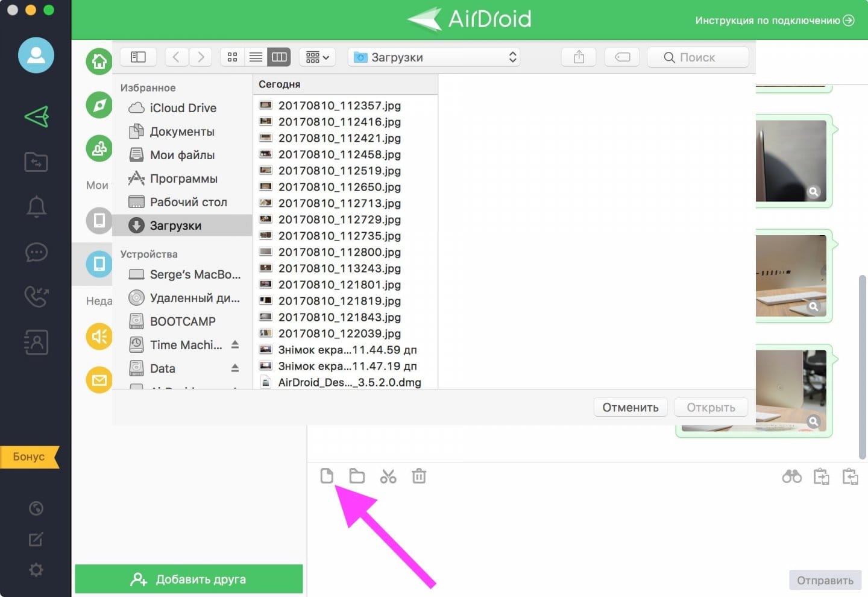Viewport: 868px width, 597px height.
Task: Open the settings gear in sidebar
Action: click(x=36, y=570)
